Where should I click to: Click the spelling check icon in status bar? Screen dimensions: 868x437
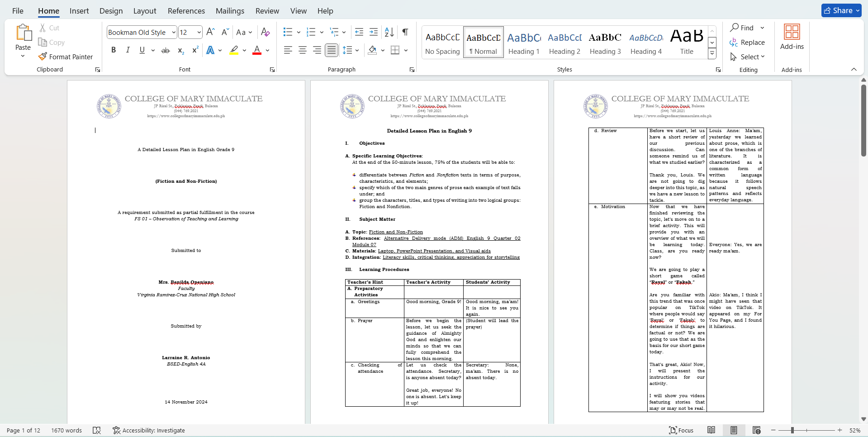[x=97, y=430]
